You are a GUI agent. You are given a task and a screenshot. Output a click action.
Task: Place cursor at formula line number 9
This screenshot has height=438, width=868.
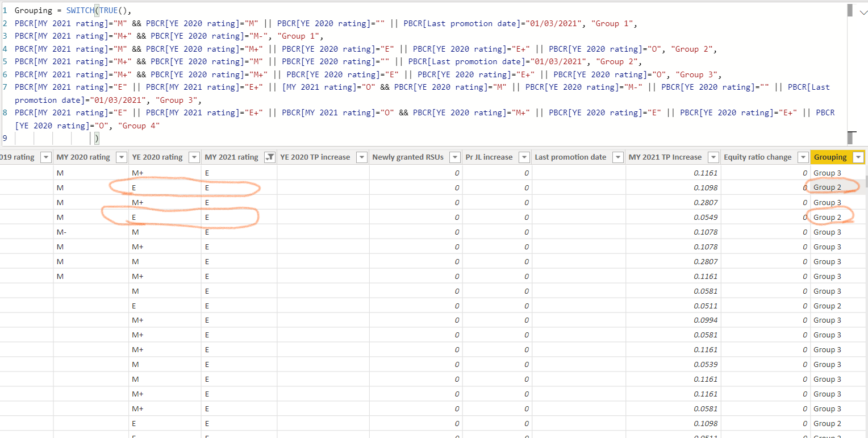coord(5,138)
